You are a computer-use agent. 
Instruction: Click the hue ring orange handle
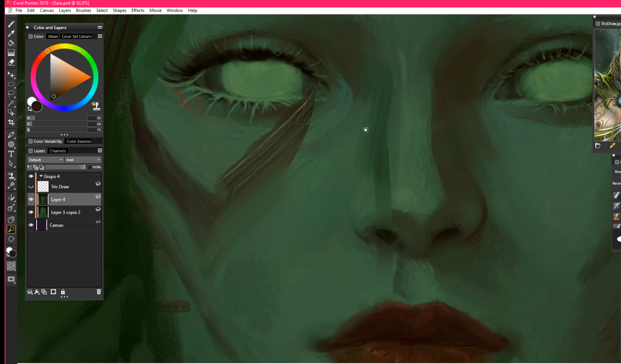[x=47, y=51]
